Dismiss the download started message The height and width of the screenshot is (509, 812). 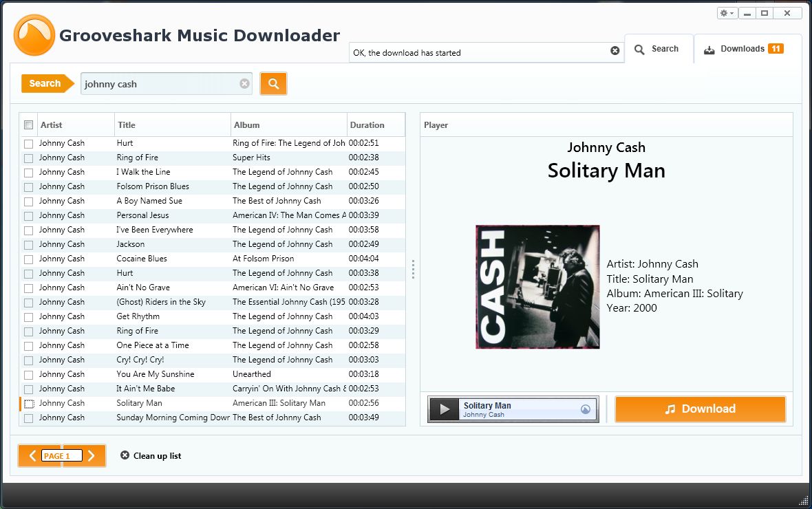(615, 51)
